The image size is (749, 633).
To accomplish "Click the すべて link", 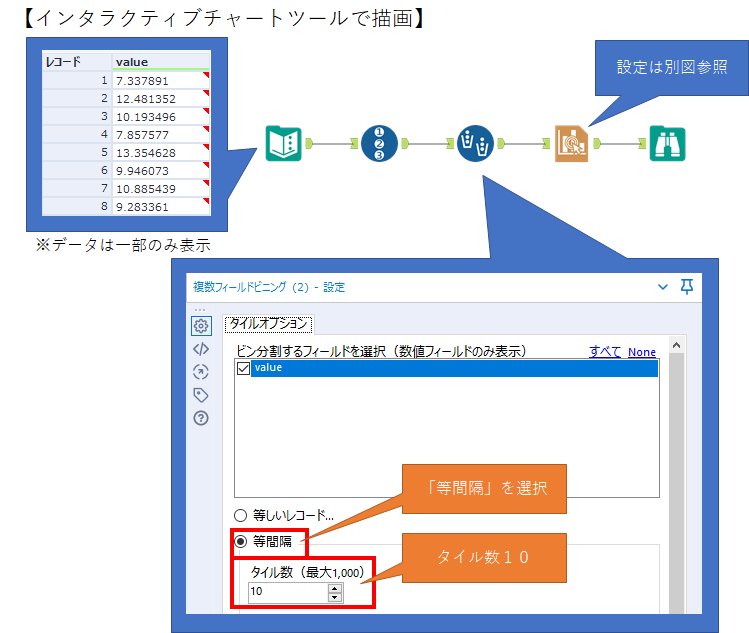I will (x=605, y=352).
